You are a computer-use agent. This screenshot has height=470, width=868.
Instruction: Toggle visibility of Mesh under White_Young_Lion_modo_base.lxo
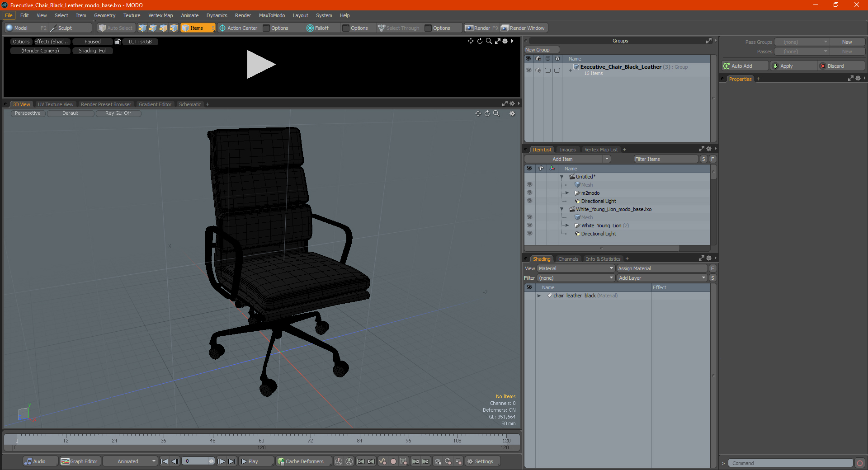click(x=529, y=217)
